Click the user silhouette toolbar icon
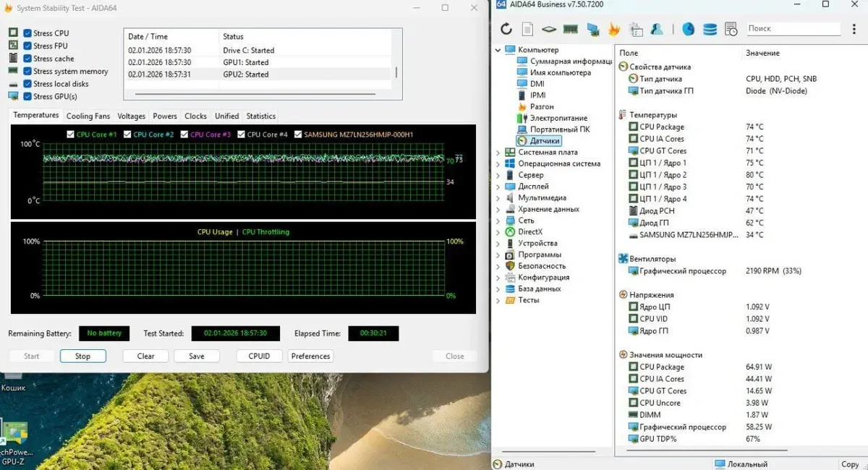 (x=658, y=29)
